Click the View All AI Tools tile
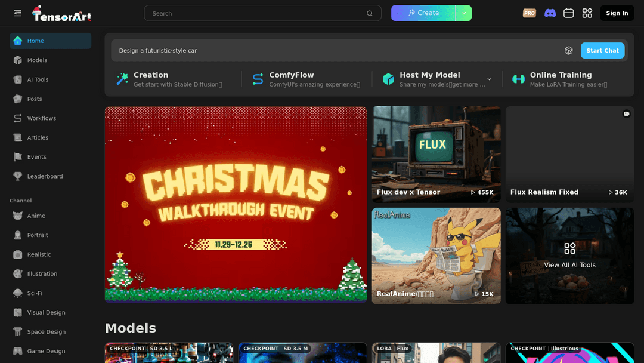 tap(569, 256)
